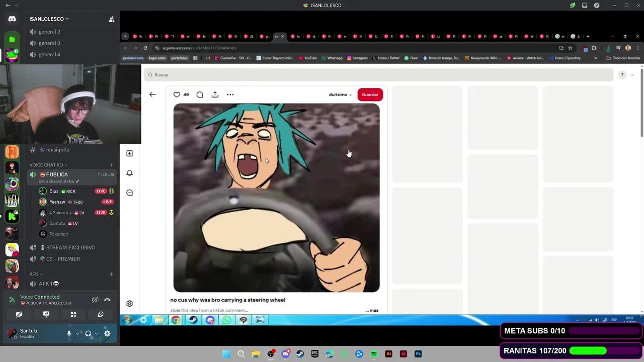
Task: Open Discord activities launcher button
Action: pos(73,314)
